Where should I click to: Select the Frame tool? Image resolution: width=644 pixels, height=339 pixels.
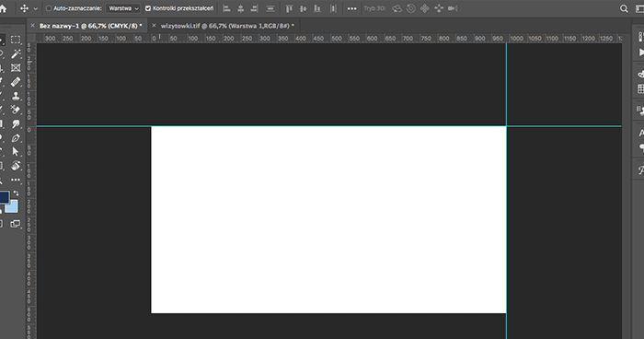[x=16, y=68]
